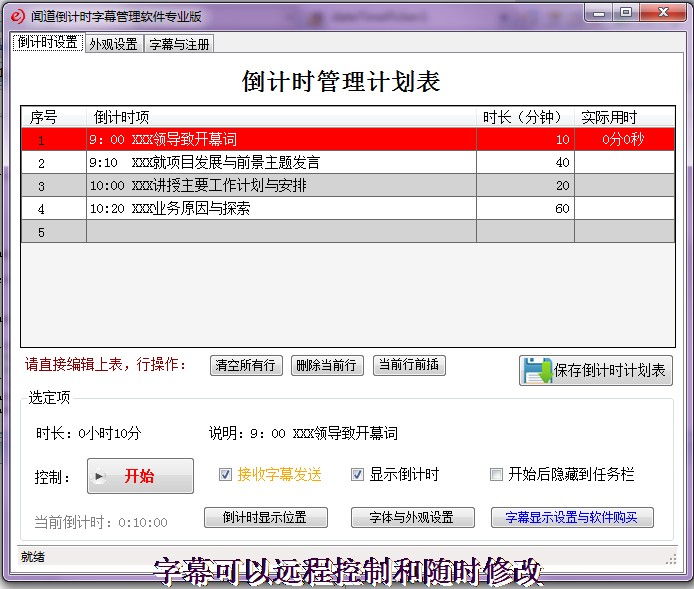This screenshot has width=694, height=589.
Task: Click the 时长（分钟） column header
Action: coord(525,117)
